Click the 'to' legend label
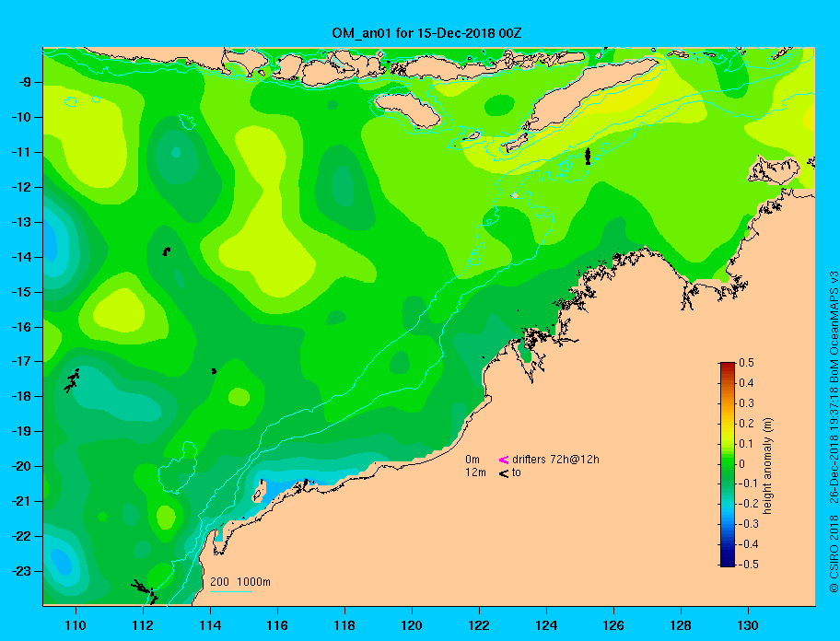Screen dimensions: 840x641 (517, 472)
